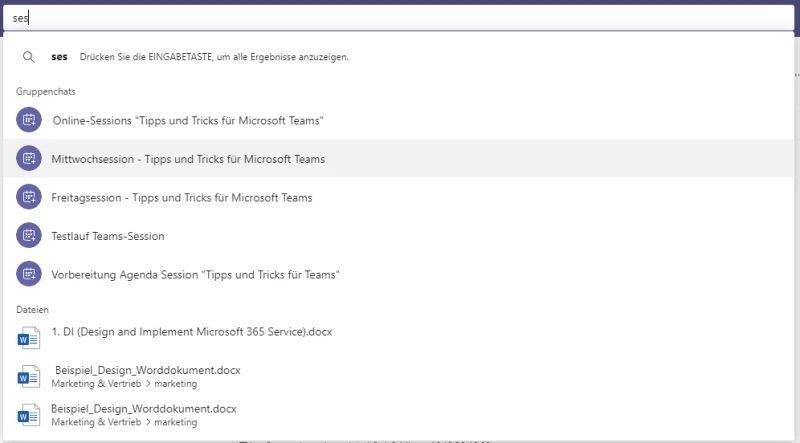Click the calendar icon for Freitagsession

pos(29,197)
